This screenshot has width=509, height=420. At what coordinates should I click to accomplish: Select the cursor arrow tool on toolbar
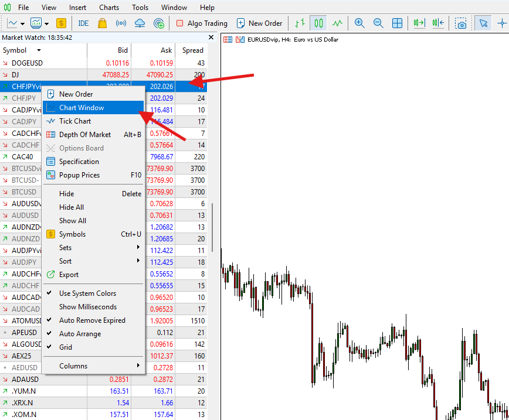coord(483,23)
